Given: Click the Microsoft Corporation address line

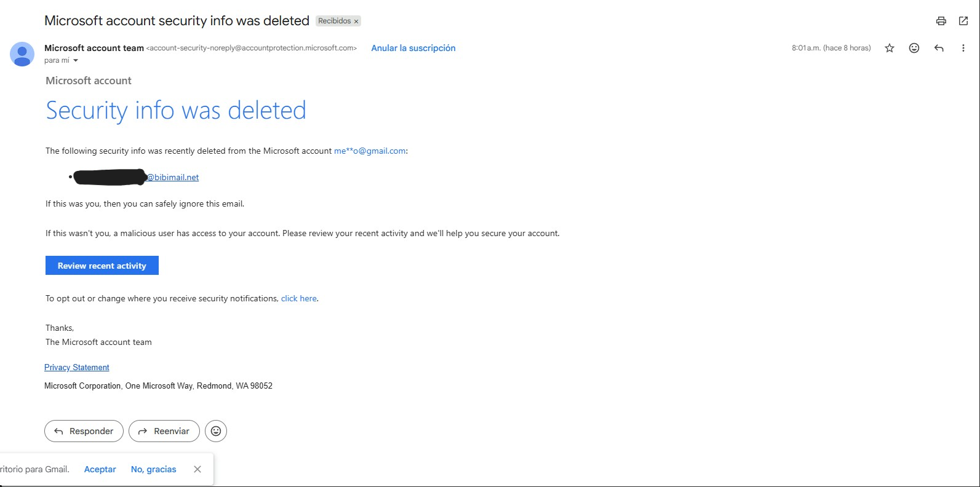Looking at the screenshot, I should click(158, 386).
